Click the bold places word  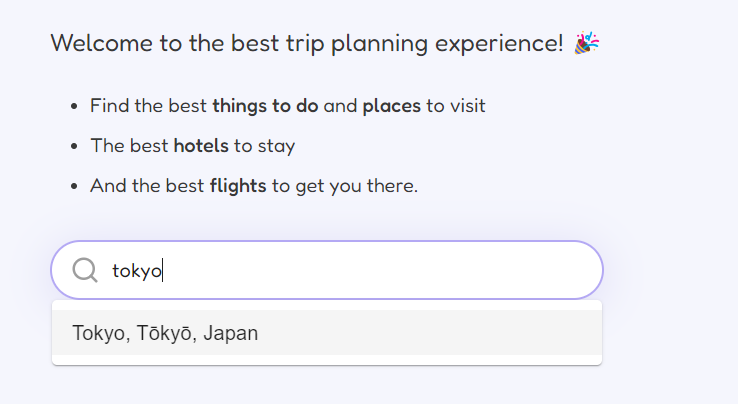pos(392,106)
